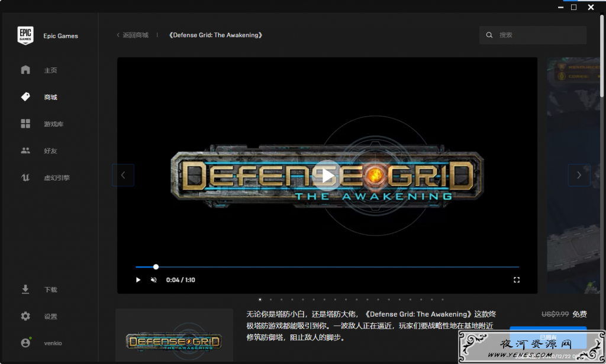Click the 《Defense Grid: The Awakening》 breadcrumb title

(x=215, y=35)
